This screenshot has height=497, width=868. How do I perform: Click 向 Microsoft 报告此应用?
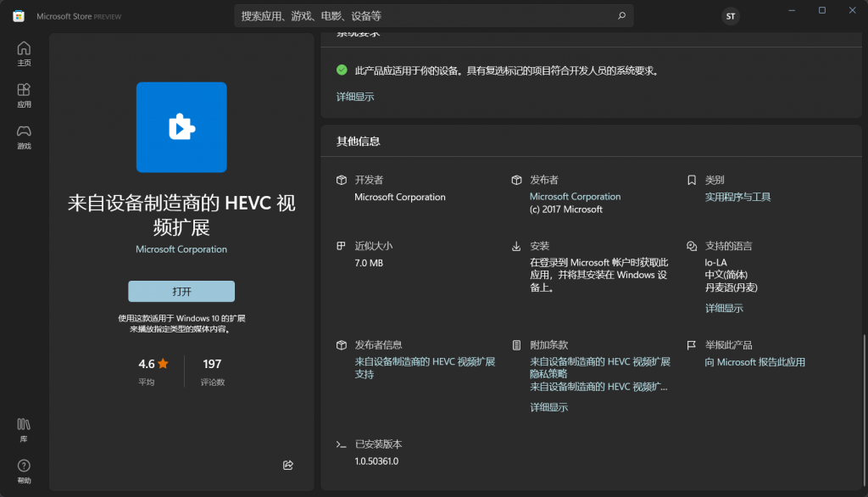coord(753,361)
